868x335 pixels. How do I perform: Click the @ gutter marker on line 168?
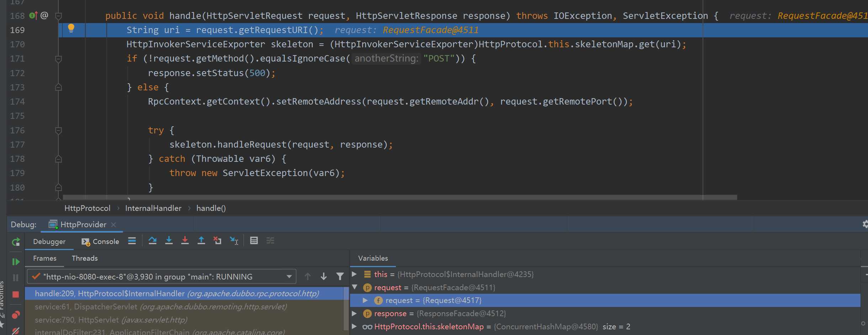pos(44,15)
